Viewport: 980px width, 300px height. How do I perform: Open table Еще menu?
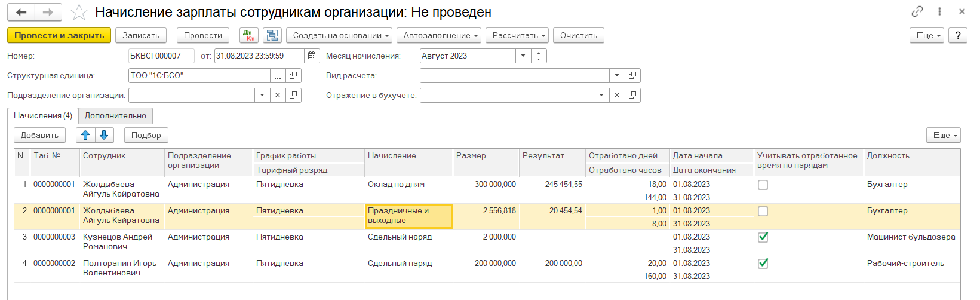944,135
